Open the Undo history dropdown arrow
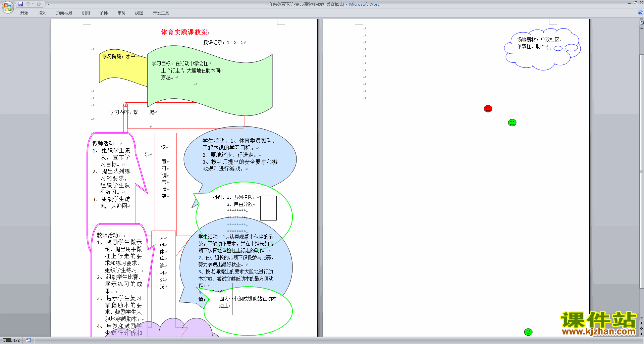 [33, 4]
